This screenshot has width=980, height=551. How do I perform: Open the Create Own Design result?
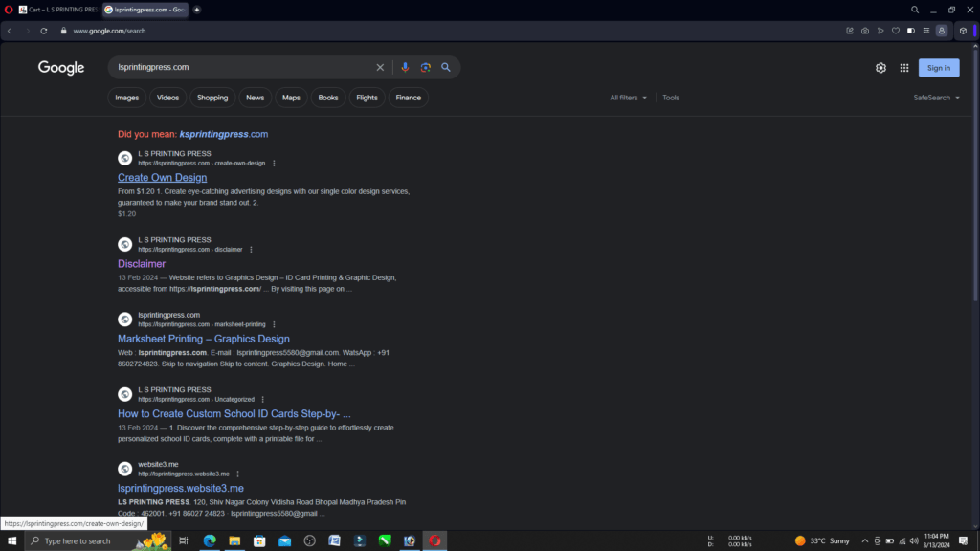click(162, 177)
